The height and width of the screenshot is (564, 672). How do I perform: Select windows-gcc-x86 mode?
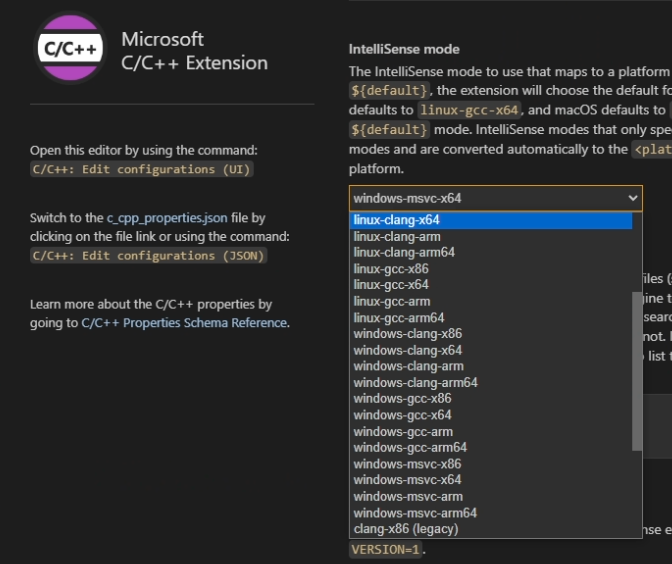[491, 399]
